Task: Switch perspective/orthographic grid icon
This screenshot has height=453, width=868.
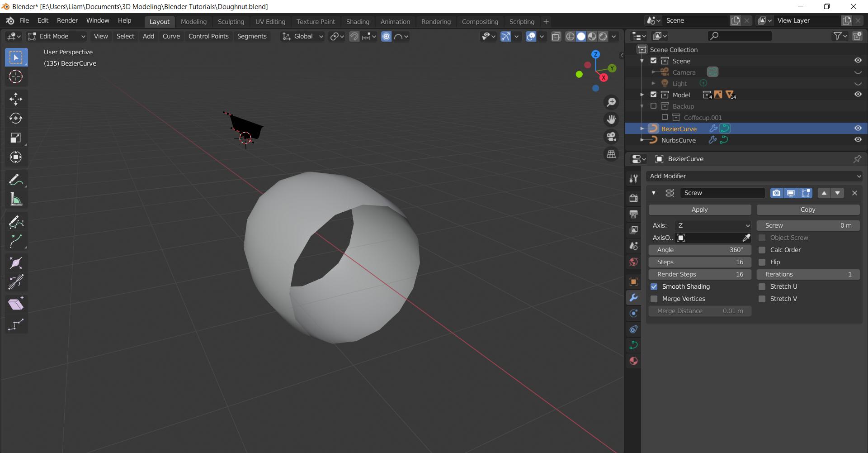Action: point(611,154)
